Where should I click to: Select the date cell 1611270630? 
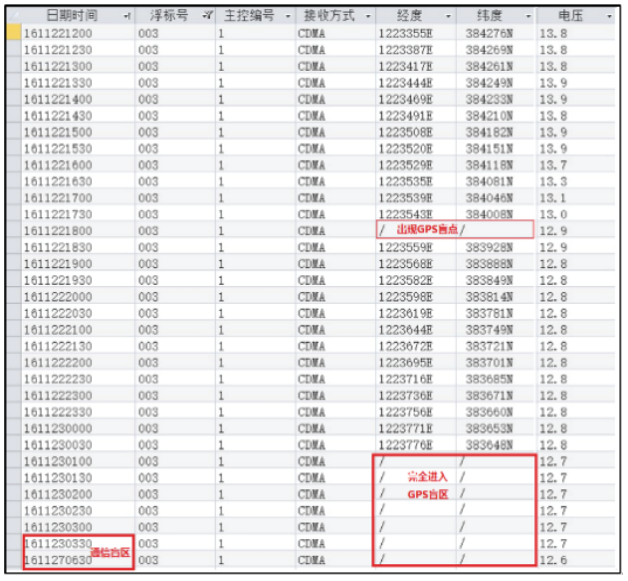point(58,559)
